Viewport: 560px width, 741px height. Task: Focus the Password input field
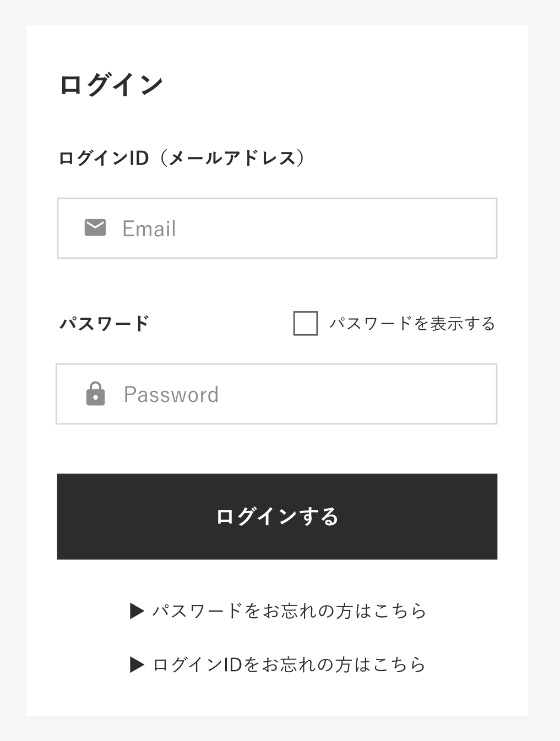(x=276, y=394)
